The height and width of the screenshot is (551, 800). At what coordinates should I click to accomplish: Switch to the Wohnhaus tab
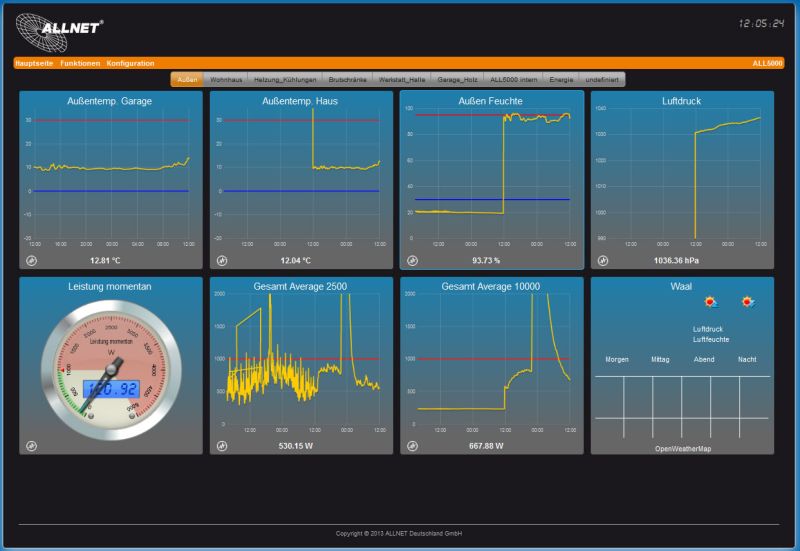[x=225, y=79]
